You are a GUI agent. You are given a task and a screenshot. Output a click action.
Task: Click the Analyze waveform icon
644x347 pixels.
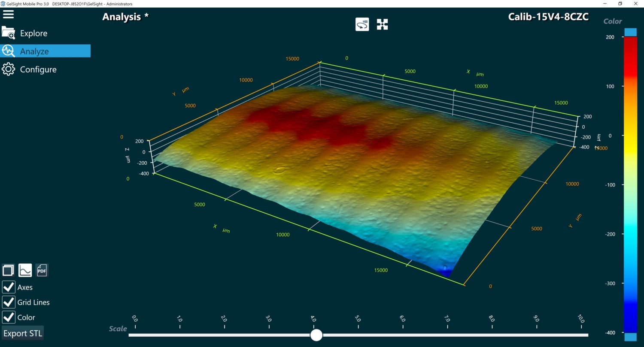pyautogui.click(x=8, y=51)
